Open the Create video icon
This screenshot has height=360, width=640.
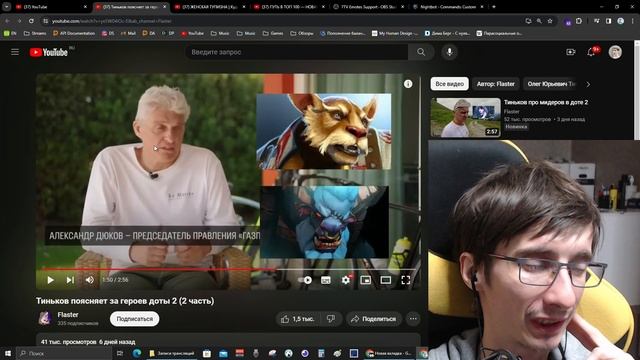tap(571, 52)
